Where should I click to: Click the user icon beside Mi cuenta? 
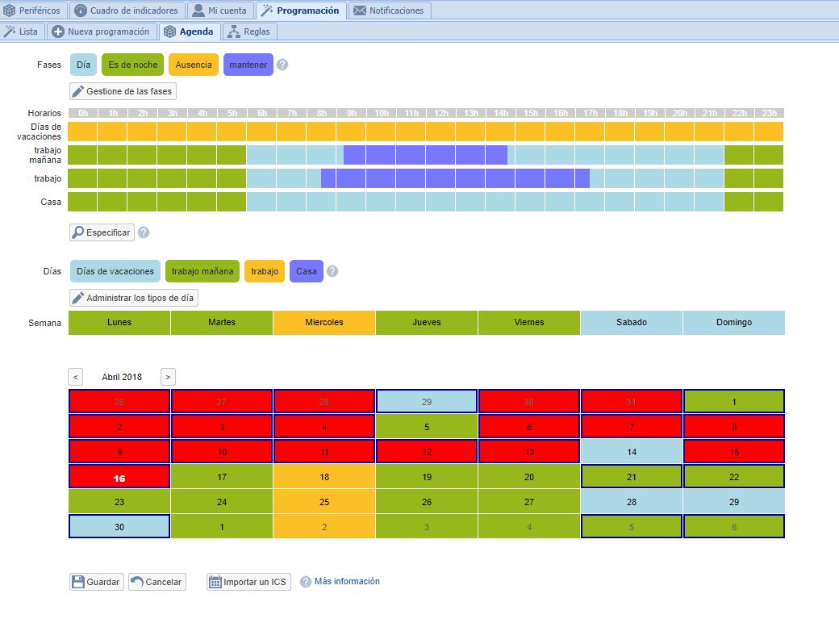pyautogui.click(x=198, y=10)
